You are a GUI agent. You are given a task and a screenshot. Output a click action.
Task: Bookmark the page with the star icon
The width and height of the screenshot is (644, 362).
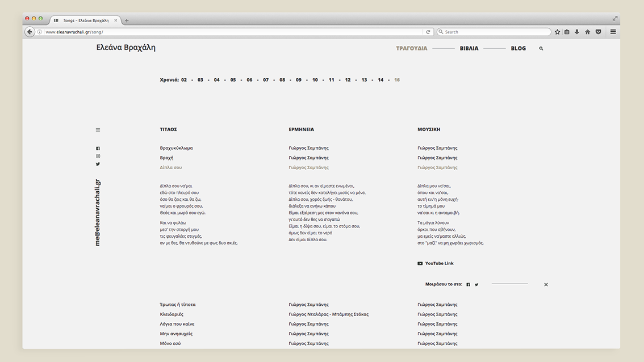point(557,32)
